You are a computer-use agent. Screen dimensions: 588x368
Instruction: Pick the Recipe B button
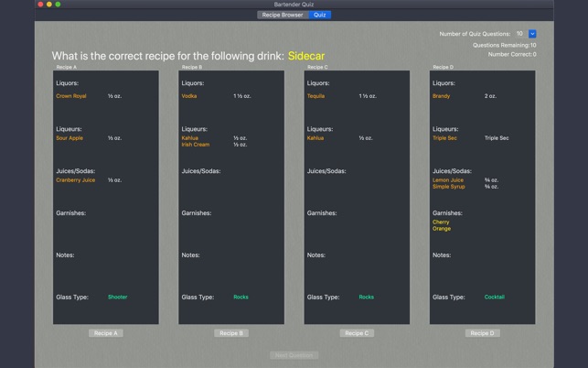(x=231, y=333)
